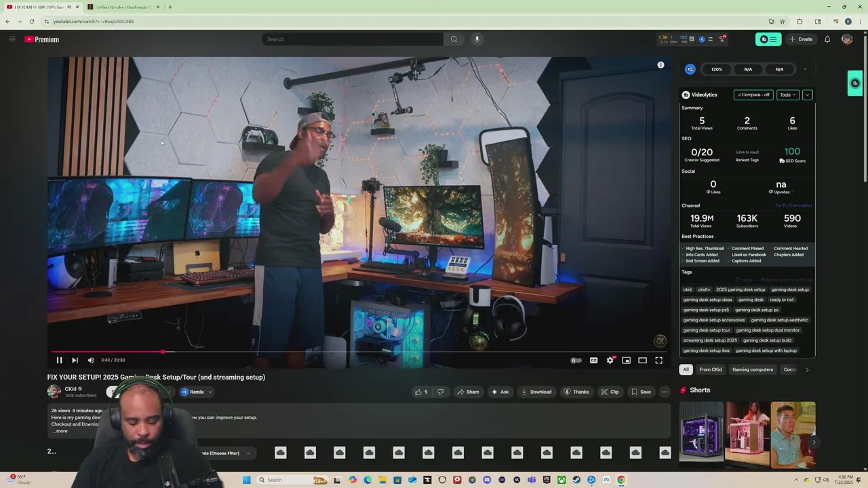Viewport: 868px width, 488px height.
Task: Click the video info card icon
Action: coord(660,65)
